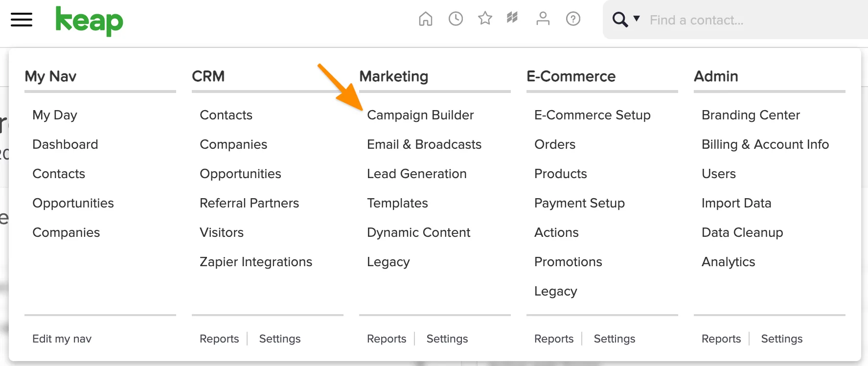
Task: Open Dynamic Content
Action: point(418,233)
